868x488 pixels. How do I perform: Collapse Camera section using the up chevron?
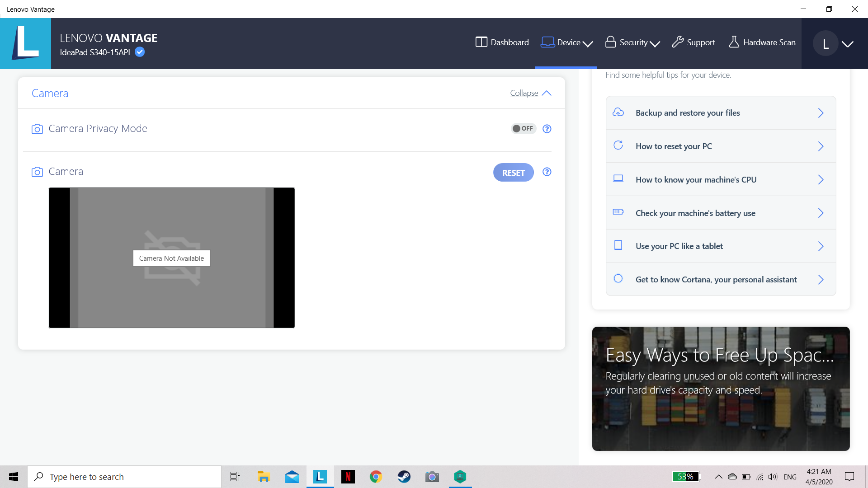(x=547, y=93)
